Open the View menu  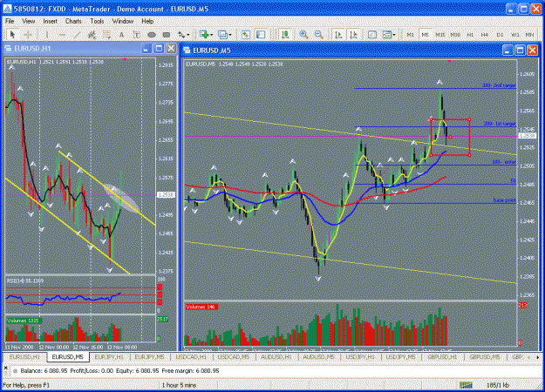29,21
